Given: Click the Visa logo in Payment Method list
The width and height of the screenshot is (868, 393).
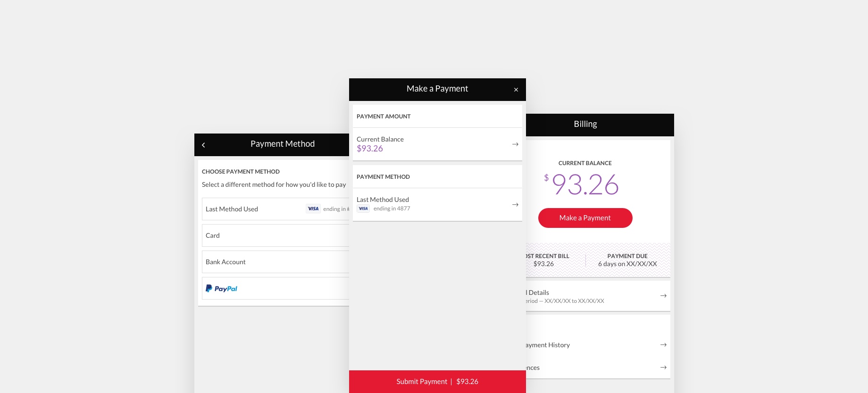Looking at the screenshot, I should 313,209.
